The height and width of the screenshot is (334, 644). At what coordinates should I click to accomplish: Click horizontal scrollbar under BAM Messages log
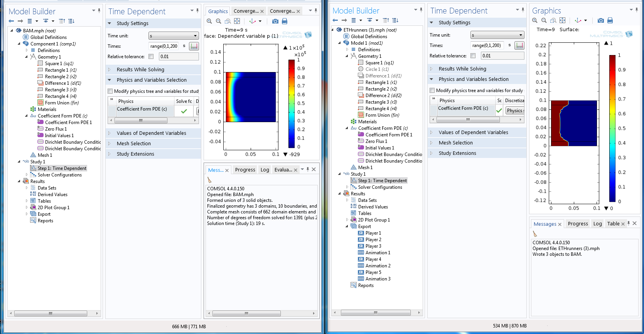click(x=246, y=314)
